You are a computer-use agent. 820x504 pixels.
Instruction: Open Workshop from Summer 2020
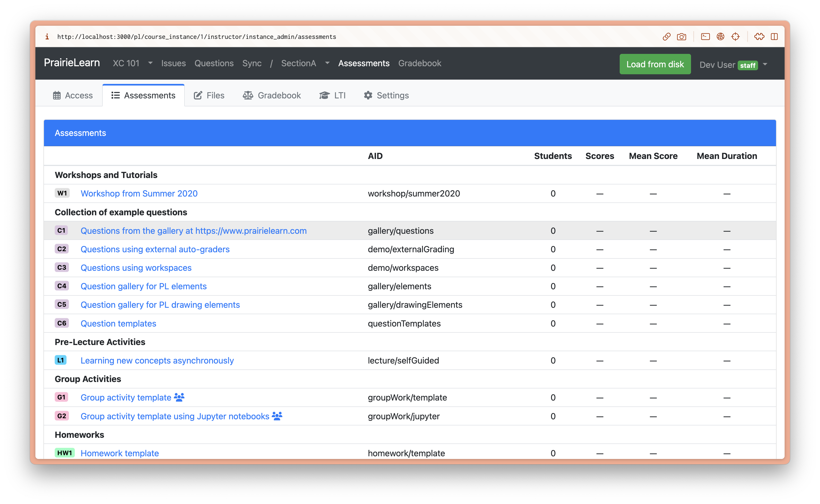tap(139, 193)
